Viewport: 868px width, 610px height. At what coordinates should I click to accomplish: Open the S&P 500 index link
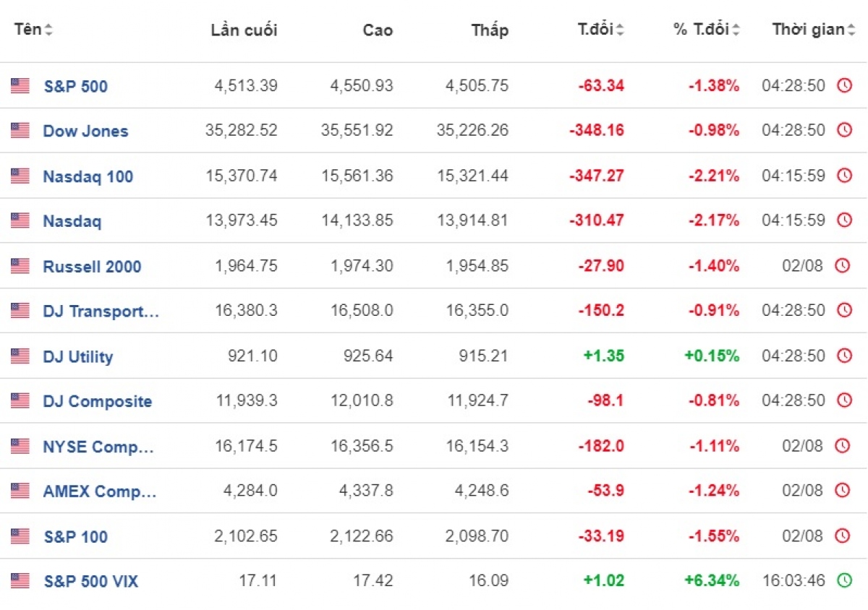(x=75, y=86)
